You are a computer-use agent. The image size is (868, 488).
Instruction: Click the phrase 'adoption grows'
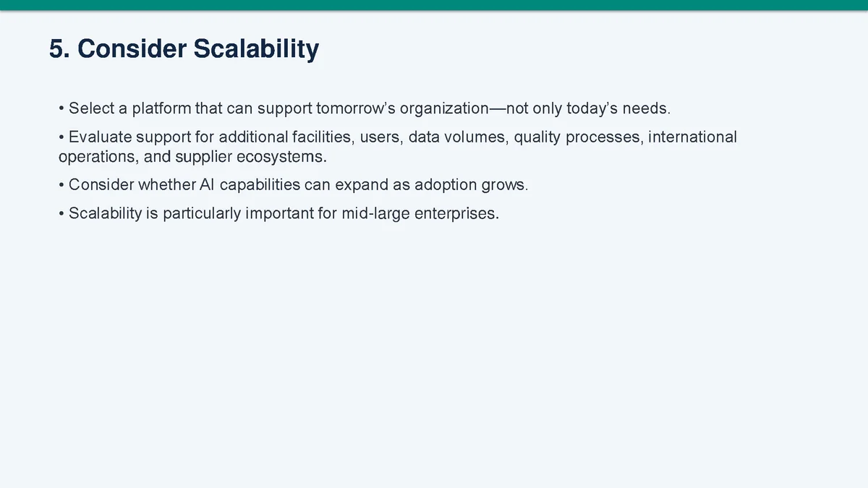[470, 185]
